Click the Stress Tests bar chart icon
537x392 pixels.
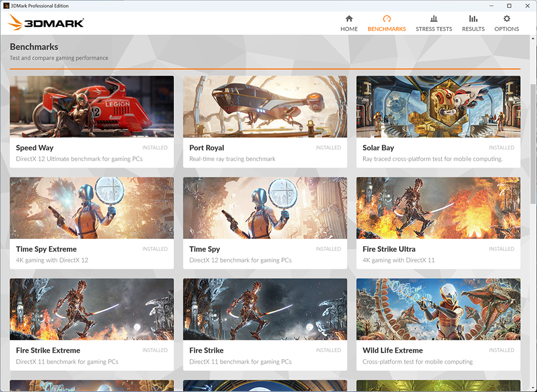pos(434,18)
